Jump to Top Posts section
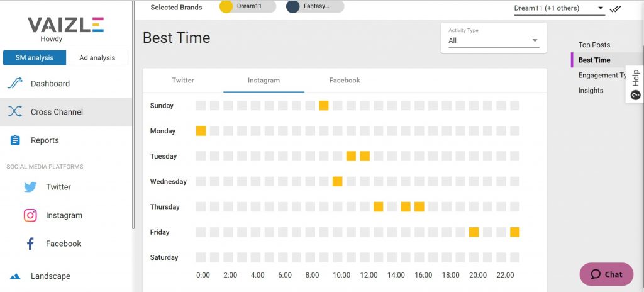 (594, 45)
